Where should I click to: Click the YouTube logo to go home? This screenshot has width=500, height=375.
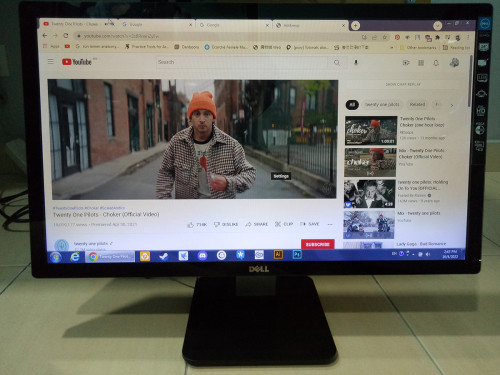[77, 62]
